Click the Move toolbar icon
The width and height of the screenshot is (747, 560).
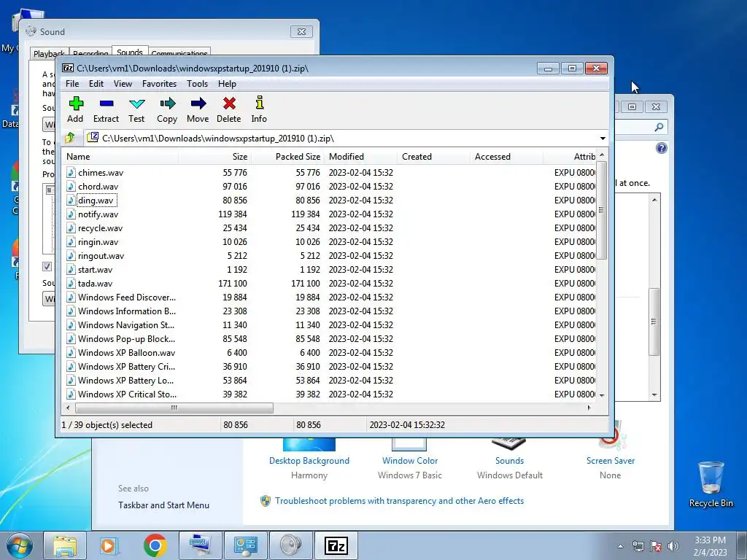click(x=198, y=104)
